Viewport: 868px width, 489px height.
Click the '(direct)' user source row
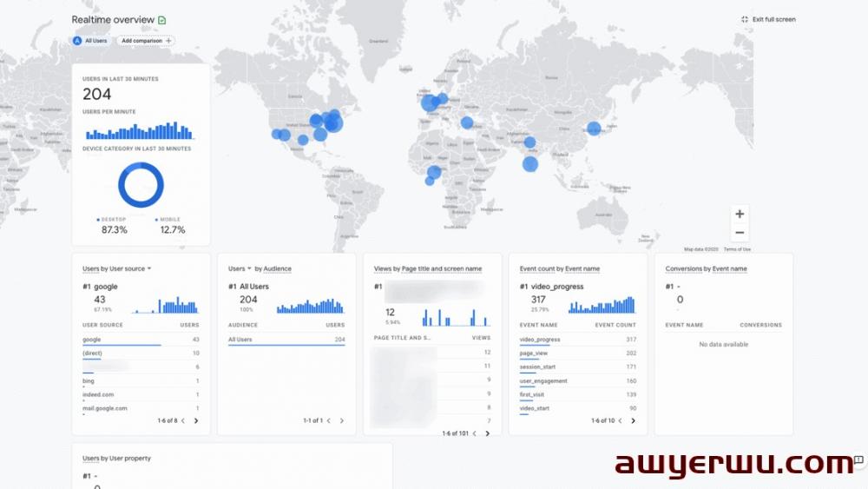point(141,354)
